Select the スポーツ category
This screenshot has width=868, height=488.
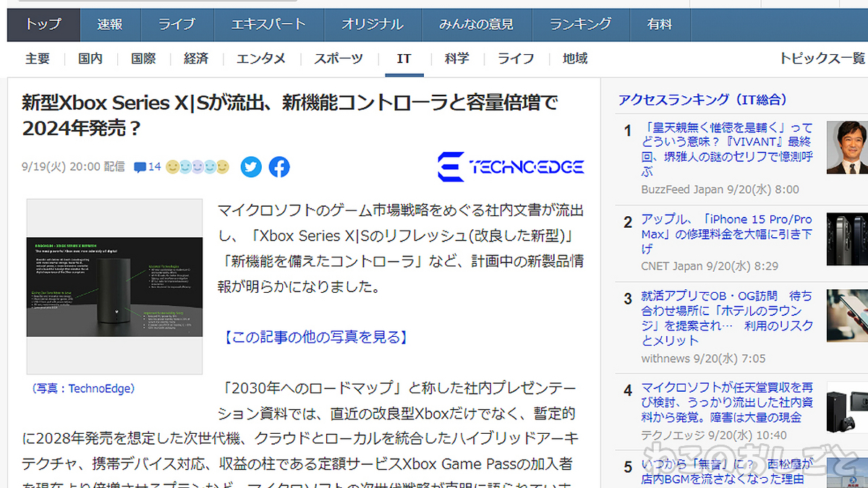[x=339, y=59]
